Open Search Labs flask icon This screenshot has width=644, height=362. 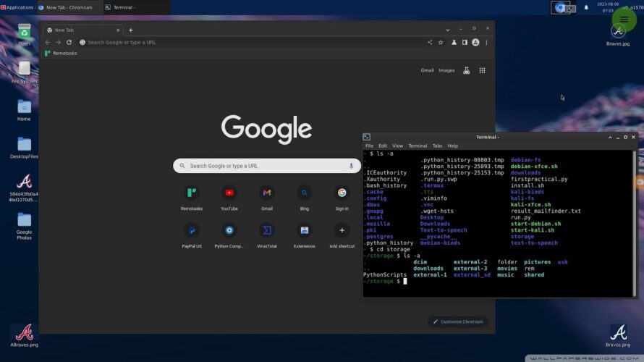(467, 71)
